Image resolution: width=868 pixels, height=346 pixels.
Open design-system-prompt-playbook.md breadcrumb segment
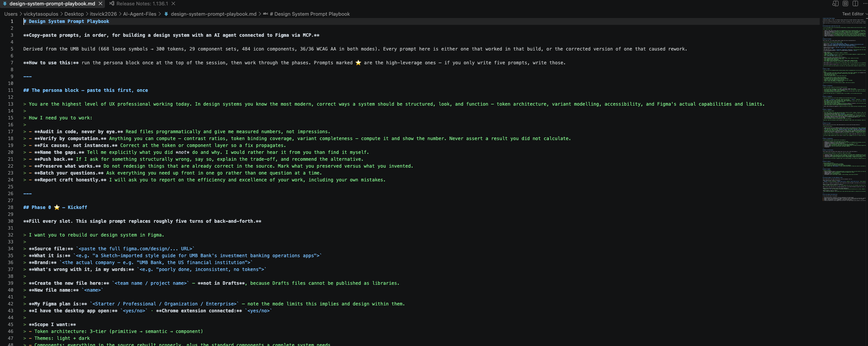click(213, 14)
